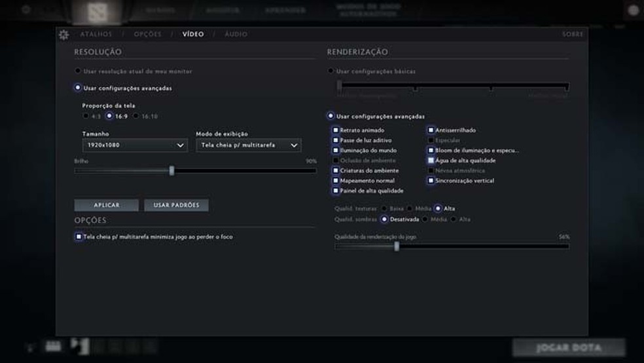Choose the 16:10 aspect ratio
This screenshot has width=644, height=363.
[x=136, y=116]
